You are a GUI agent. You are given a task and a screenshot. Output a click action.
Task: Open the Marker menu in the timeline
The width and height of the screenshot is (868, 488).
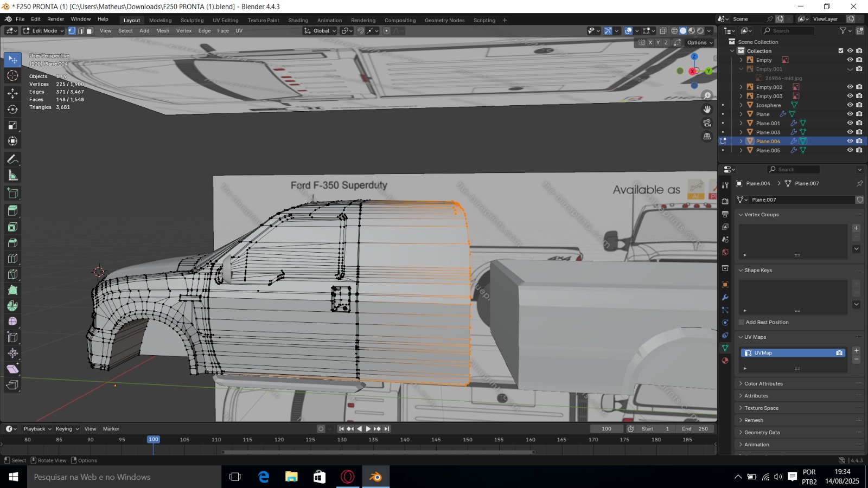[x=111, y=429]
